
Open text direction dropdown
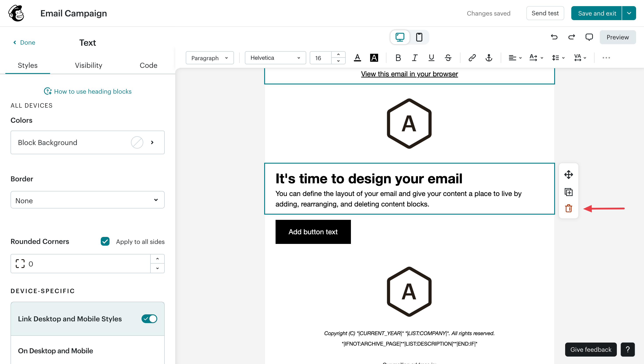(536, 58)
